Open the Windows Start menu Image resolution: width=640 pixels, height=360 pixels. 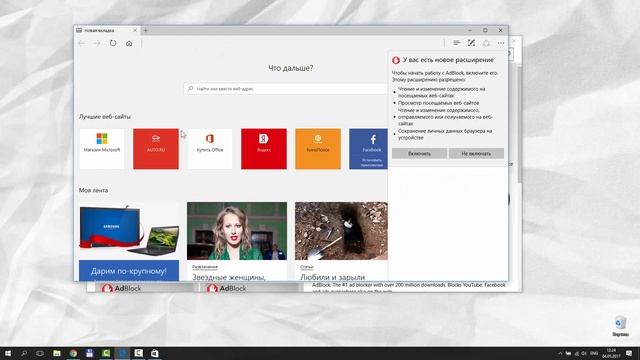pos(8,353)
